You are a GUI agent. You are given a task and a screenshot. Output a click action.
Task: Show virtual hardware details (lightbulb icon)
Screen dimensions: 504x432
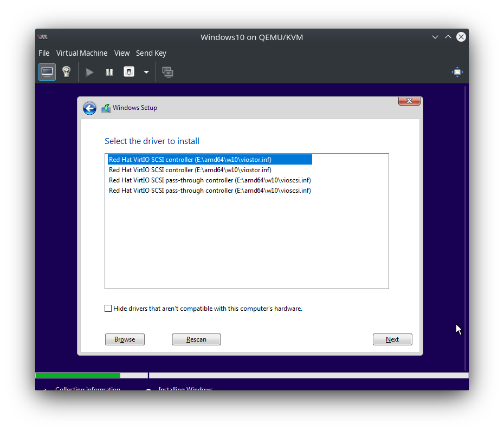click(66, 72)
